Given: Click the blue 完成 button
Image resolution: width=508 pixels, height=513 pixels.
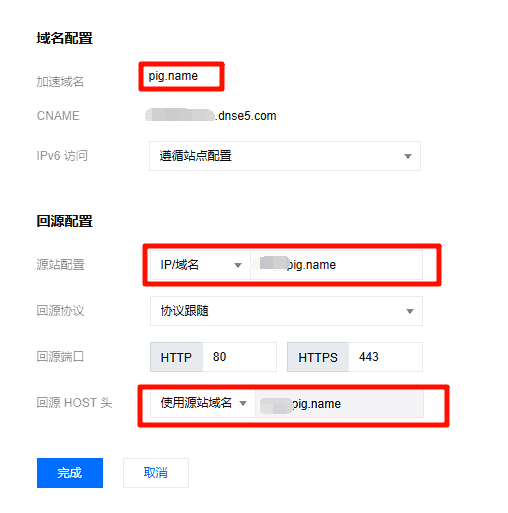Looking at the screenshot, I should pyautogui.click(x=70, y=473).
